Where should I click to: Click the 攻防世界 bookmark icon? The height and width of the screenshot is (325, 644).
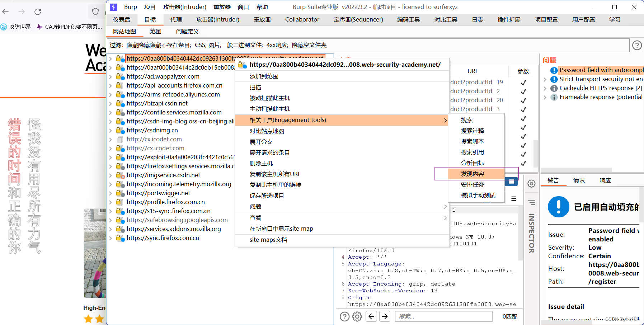(4, 27)
